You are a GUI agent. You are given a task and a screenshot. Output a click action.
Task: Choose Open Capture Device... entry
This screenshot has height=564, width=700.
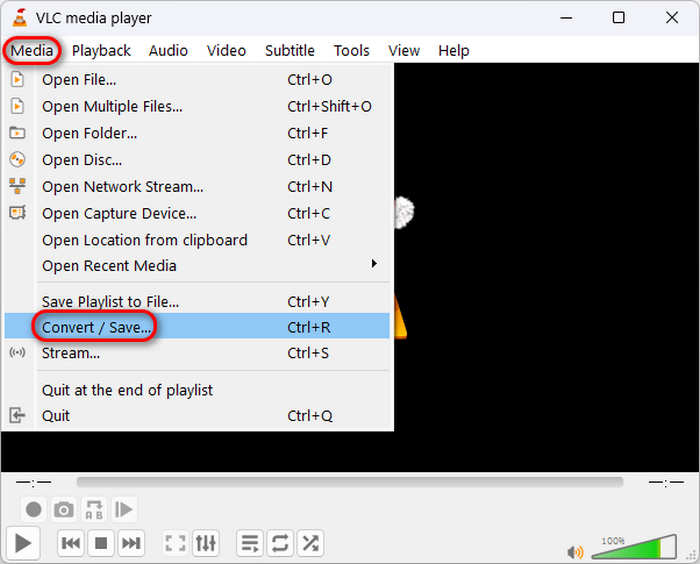197,213
